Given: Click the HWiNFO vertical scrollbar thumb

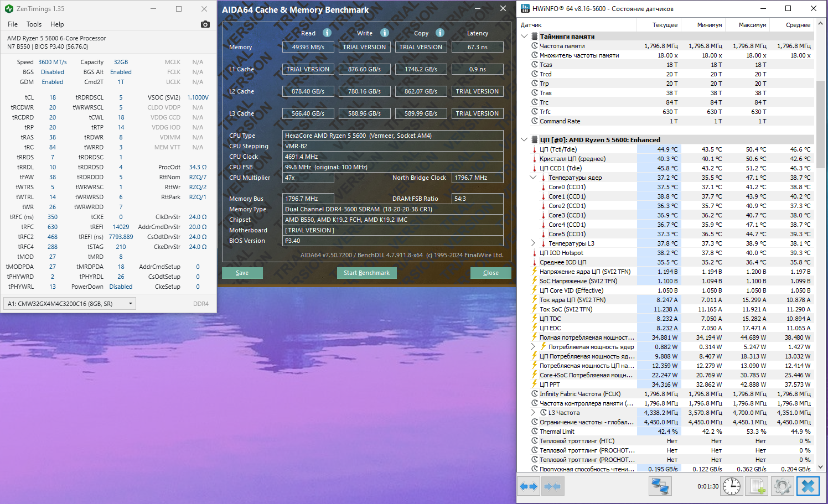Looking at the screenshot, I should click(820, 126).
